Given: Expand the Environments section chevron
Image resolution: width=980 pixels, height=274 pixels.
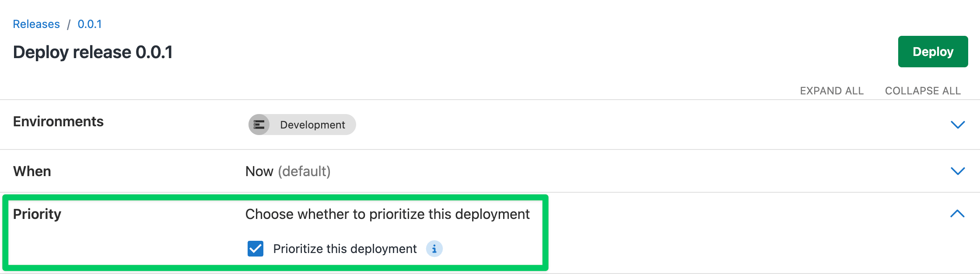Looking at the screenshot, I should point(958,125).
